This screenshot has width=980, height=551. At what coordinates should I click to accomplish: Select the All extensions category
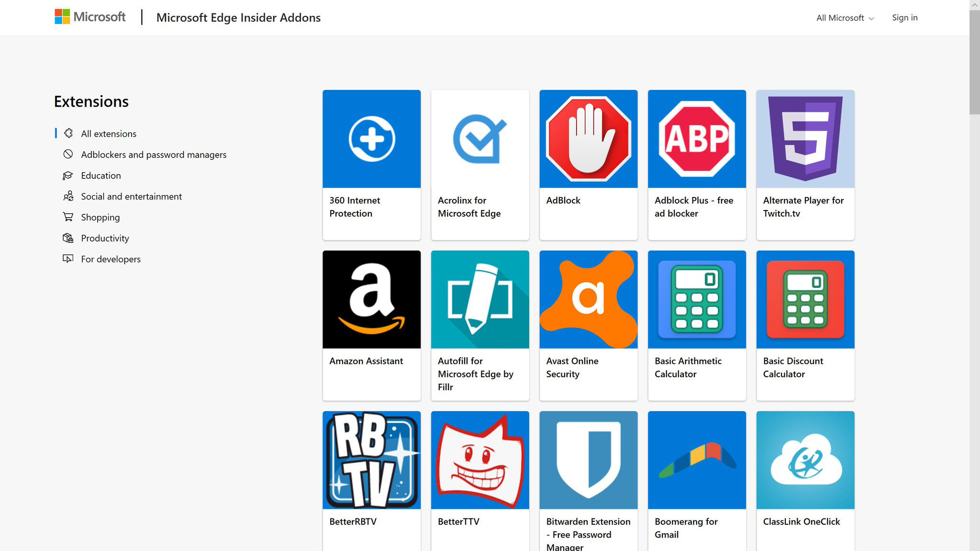tap(109, 134)
